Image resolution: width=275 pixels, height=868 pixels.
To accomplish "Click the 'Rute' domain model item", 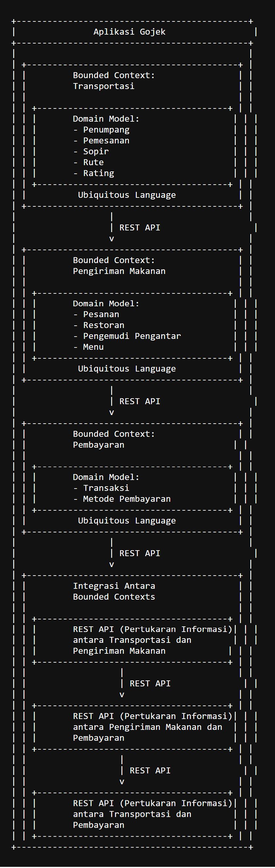I will (93, 163).
